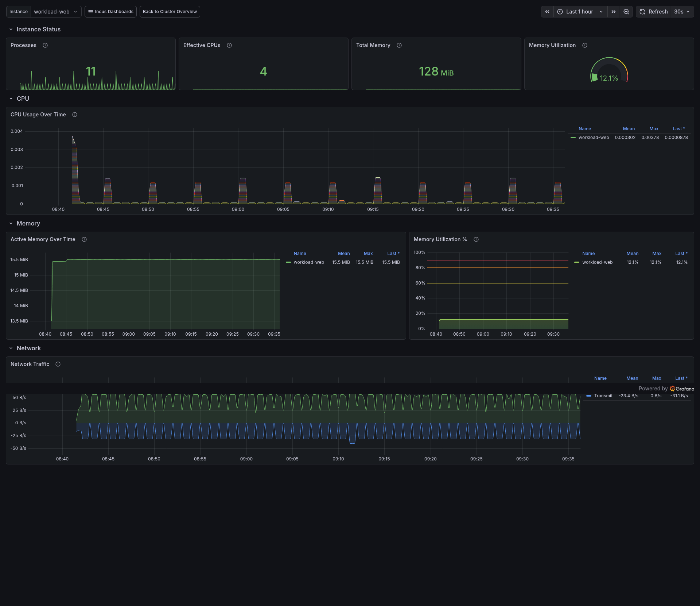Sort CPU legend by Mean column

[x=629, y=129]
